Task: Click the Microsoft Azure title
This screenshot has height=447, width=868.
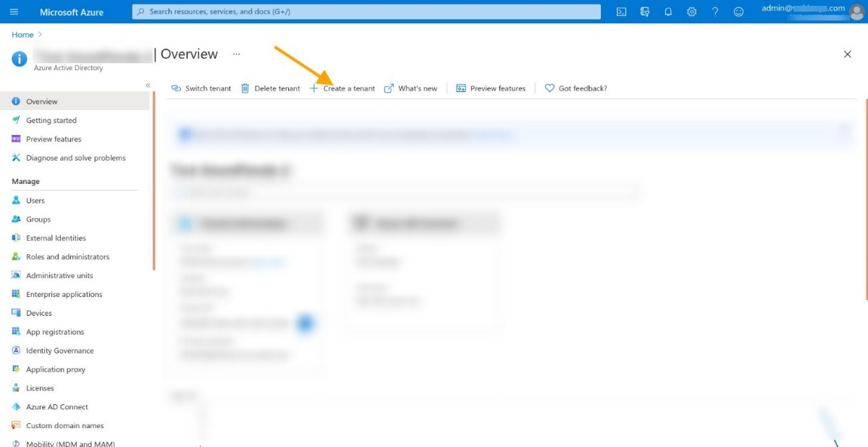Action: tap(72, 12)
